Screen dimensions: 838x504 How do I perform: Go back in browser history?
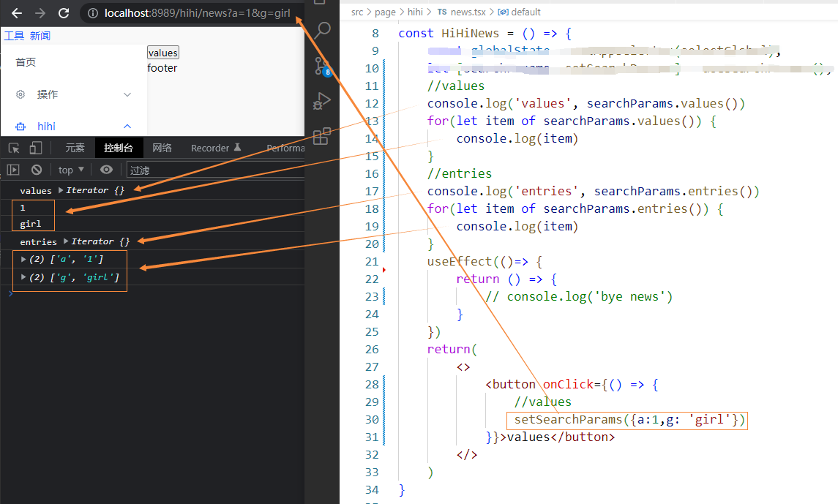(17, 13)
